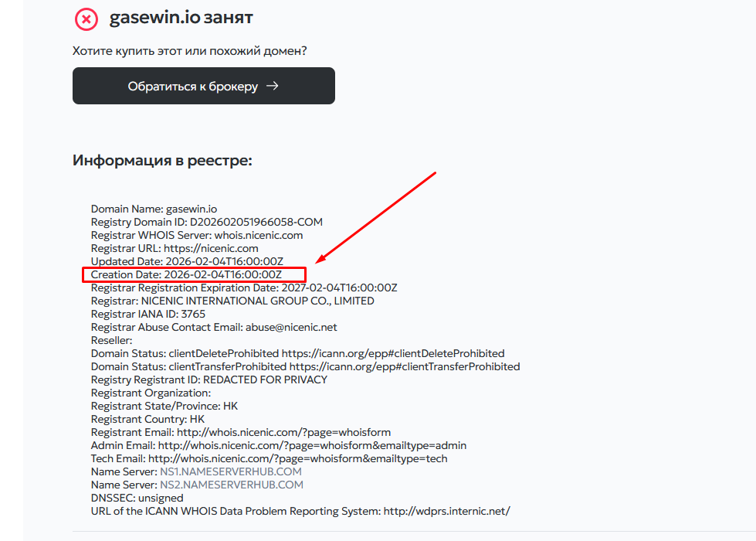Click the "gasewin.io занят" heading
The width and height of the screenshot is (756, 541).
click(x=181, y=18)
